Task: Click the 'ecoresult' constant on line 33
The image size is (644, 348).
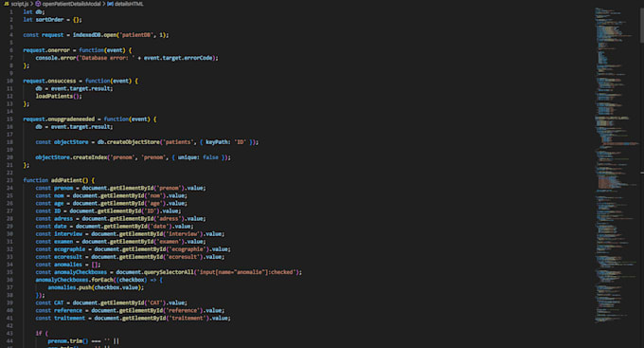Action: [x=68, y=257]
